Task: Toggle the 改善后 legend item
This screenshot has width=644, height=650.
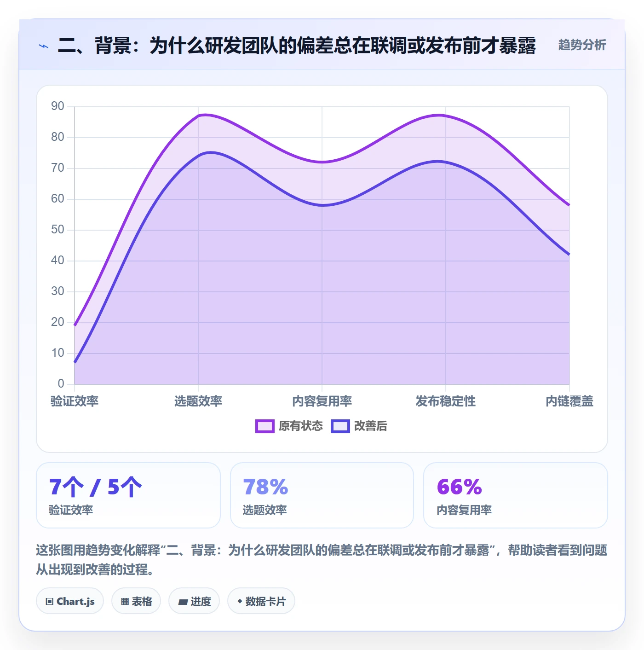Action: pos(359,426)
